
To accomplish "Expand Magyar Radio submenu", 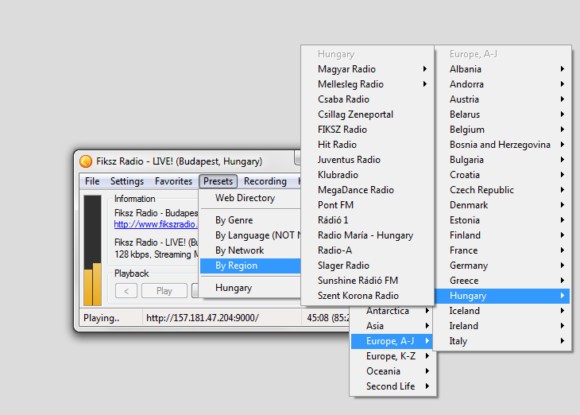I will click(x=368, y=69).
